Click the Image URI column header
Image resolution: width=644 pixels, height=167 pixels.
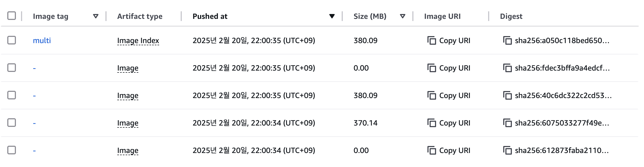click(x=442, y=16)
